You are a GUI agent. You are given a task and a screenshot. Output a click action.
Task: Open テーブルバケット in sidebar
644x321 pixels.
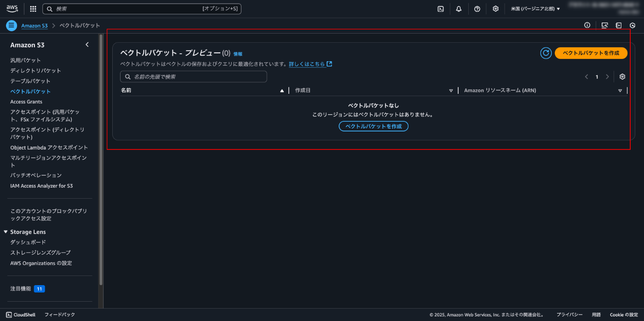tap(30, 81)
